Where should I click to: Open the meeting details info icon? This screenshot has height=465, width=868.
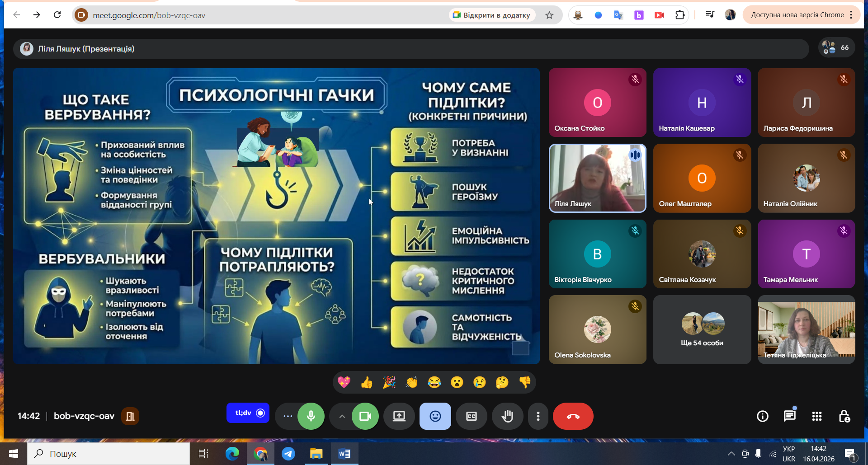(762, 416)
